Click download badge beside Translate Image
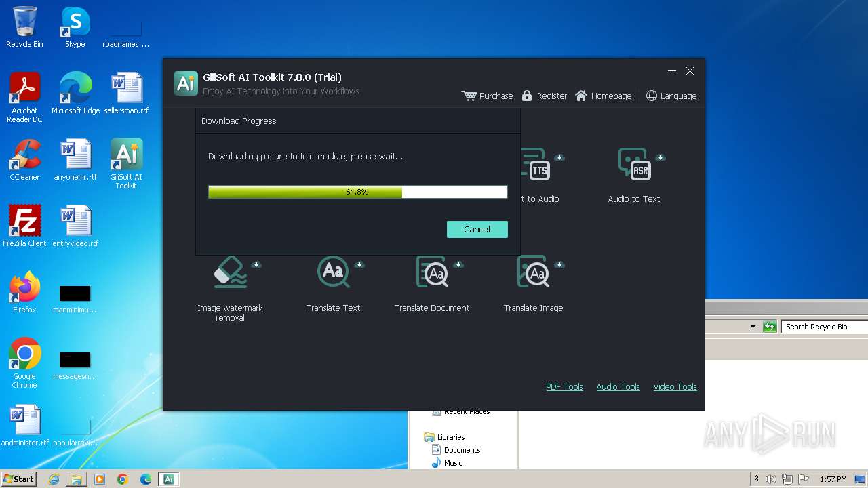The image size is (868, 488). point(559,264)
